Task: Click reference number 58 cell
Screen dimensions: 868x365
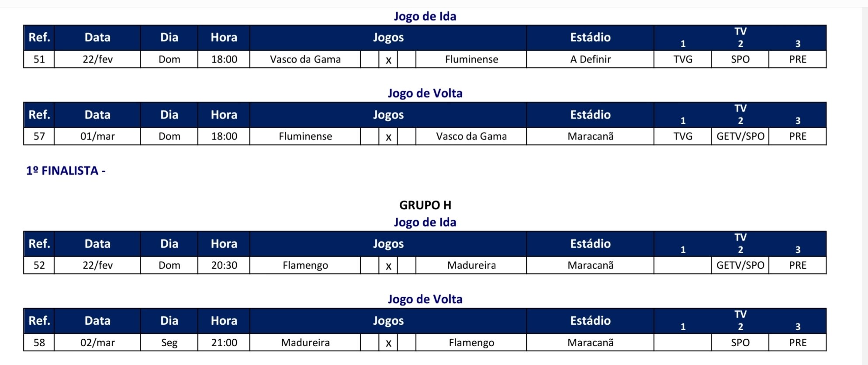Action: tap(39, 343)
